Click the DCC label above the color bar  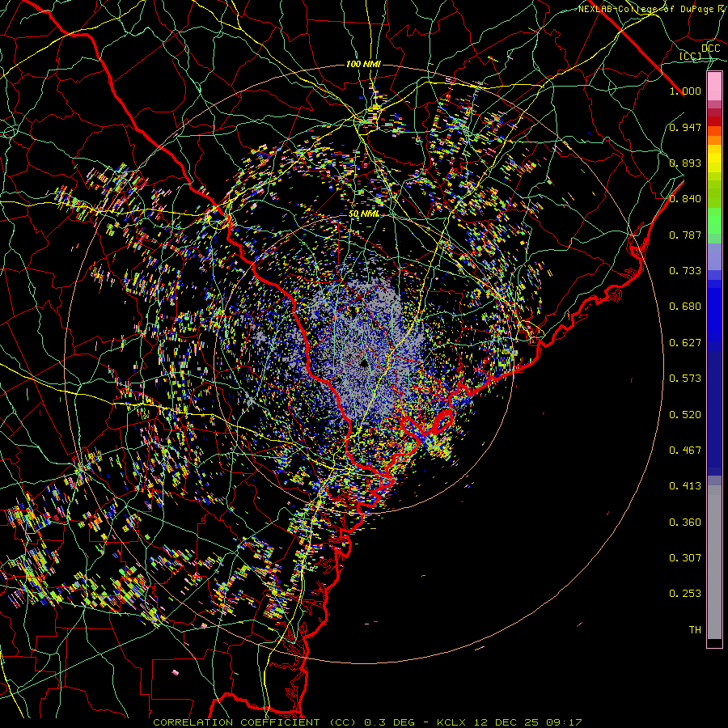tap(711, 49)
